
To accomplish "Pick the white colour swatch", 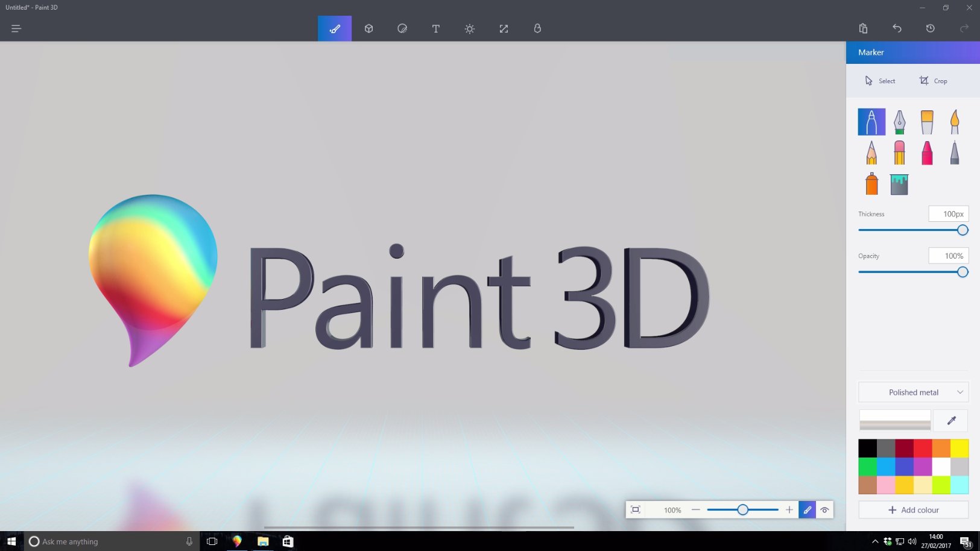I will click(941, 467).
